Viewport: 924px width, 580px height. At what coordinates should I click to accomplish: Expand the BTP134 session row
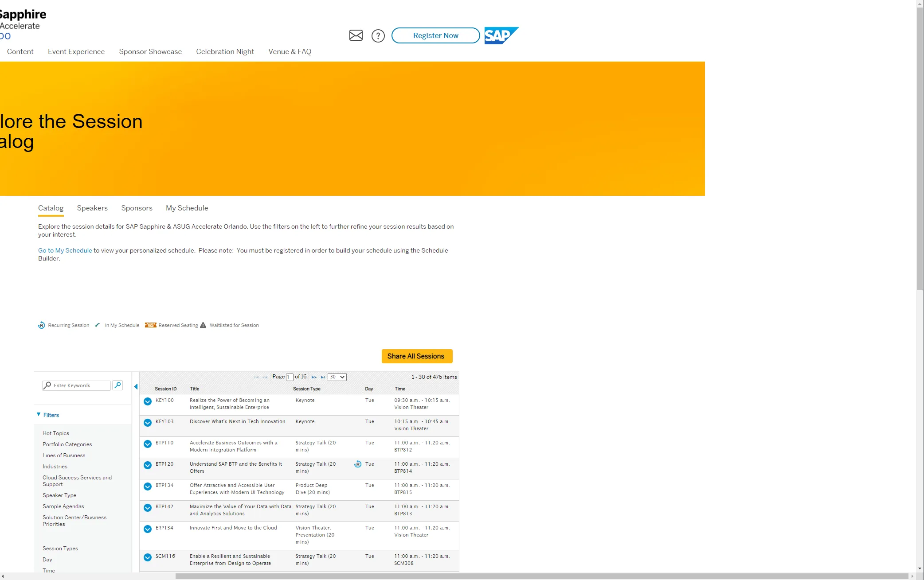coord(148,487)
